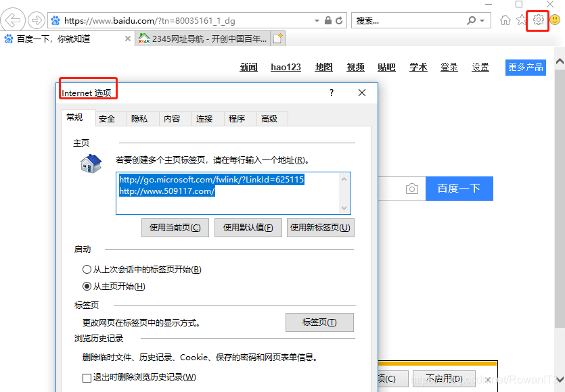Open the hao123 link
The image size is (565, 392).
286,67
